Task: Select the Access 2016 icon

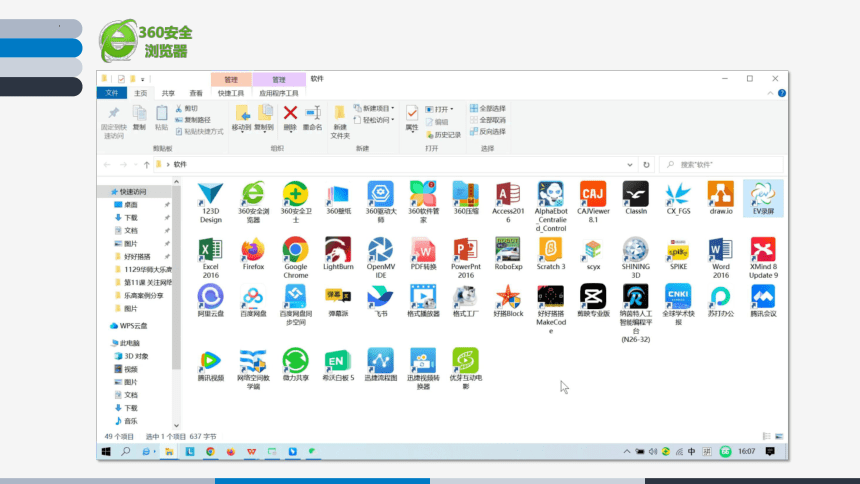Action: coord(508,202)
